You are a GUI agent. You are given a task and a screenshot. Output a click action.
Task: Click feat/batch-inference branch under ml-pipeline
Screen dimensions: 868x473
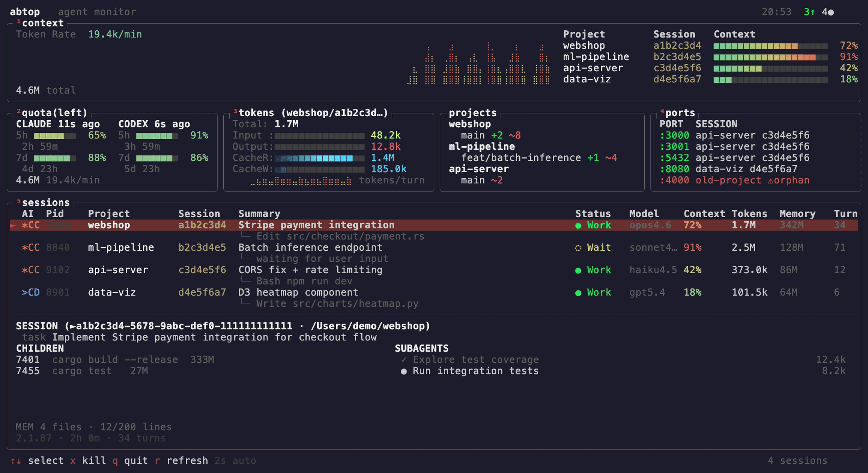tap(521, 158)
